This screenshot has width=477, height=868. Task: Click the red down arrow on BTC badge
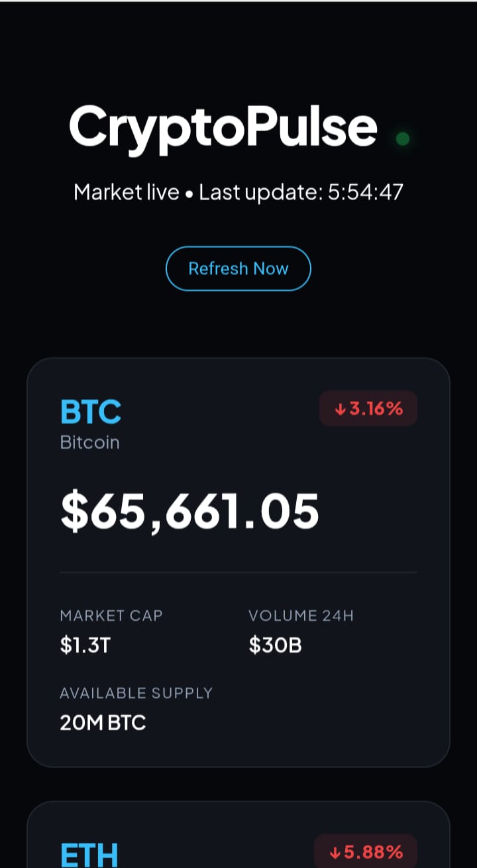(x=341, y=409)
